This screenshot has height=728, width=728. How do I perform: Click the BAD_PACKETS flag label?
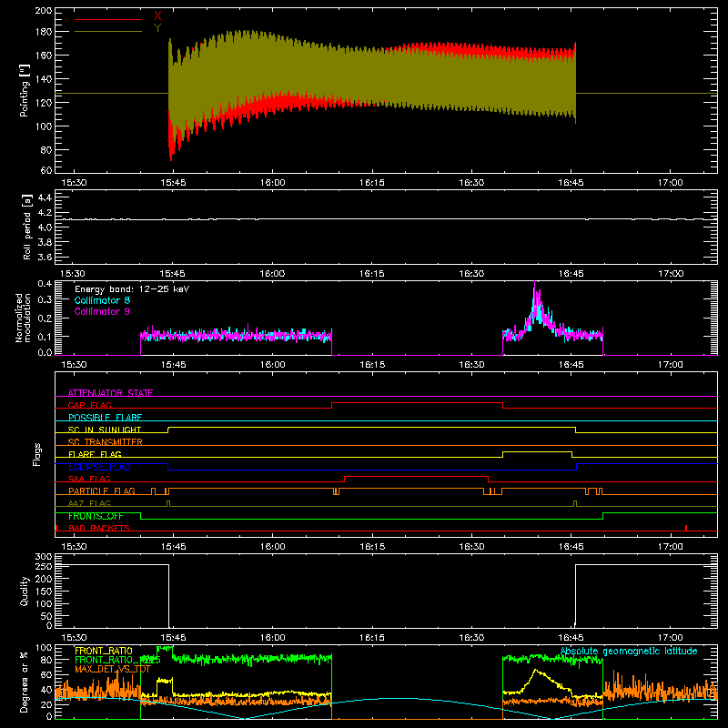coord(99,528)
